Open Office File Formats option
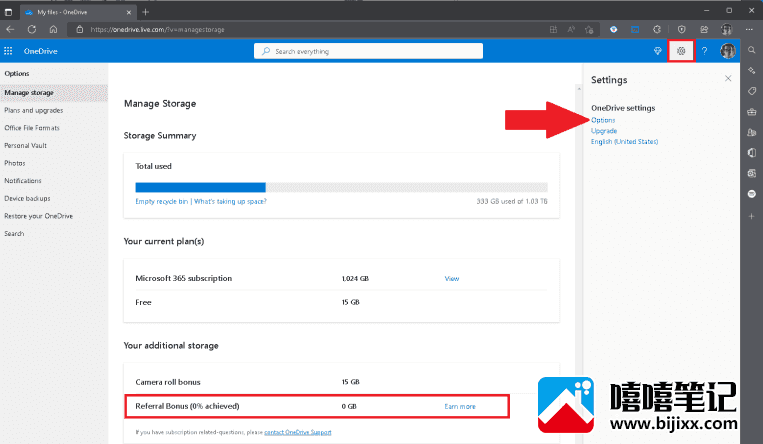The height and width of the screenshot is (444, 763). 32,128
